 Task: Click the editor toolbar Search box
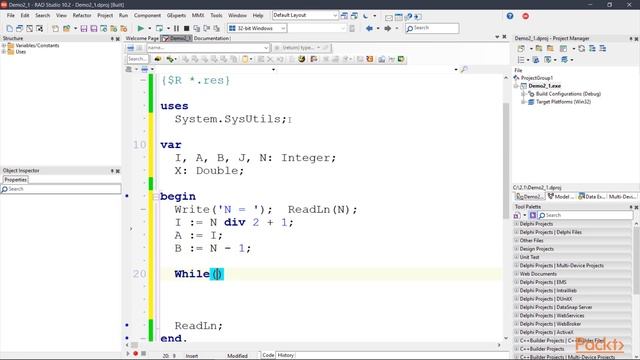(x=138, y=59)
